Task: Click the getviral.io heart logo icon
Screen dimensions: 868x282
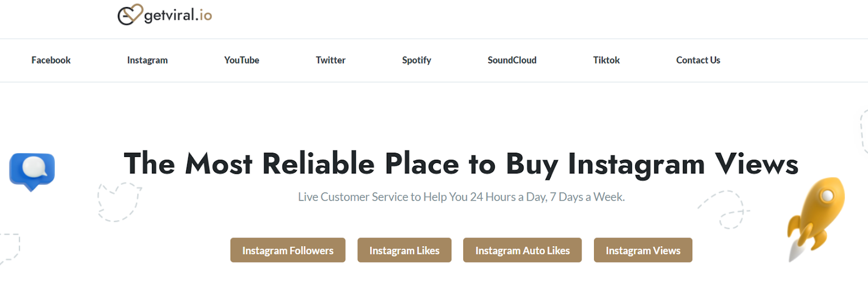Action: pyautogui.click(x=130, y=15)
